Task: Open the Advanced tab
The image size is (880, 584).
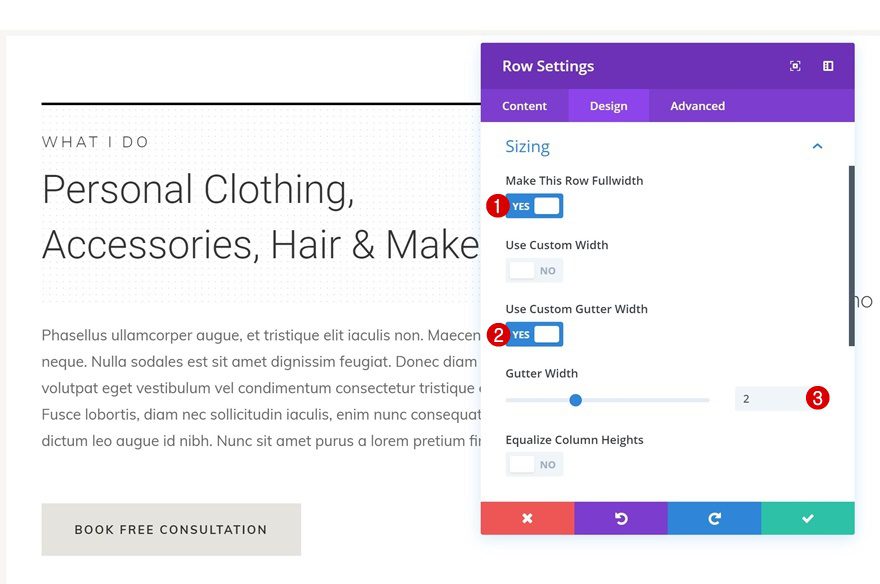Action: [x=697, y=106]
